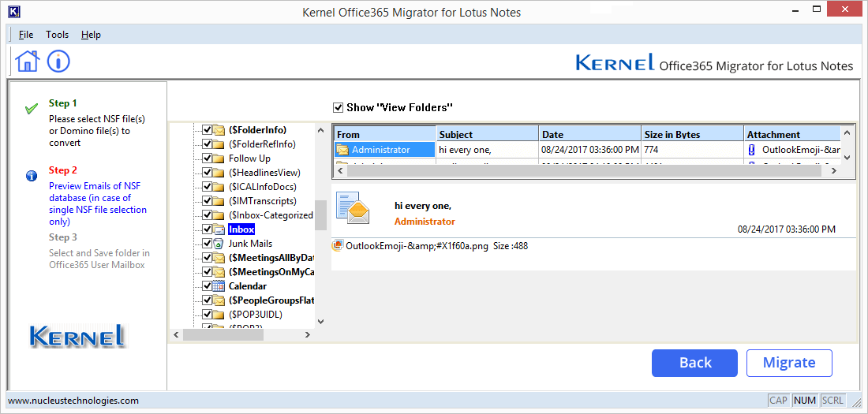Click the Step 3 text in sidebar
Viewport: 868px width, 414px height.
[x=63, y=237]
